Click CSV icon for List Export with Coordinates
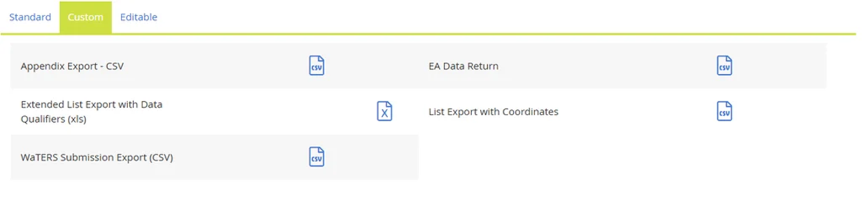Image resolution: width=868 pixels, height=217 pixels. point(724,111)
